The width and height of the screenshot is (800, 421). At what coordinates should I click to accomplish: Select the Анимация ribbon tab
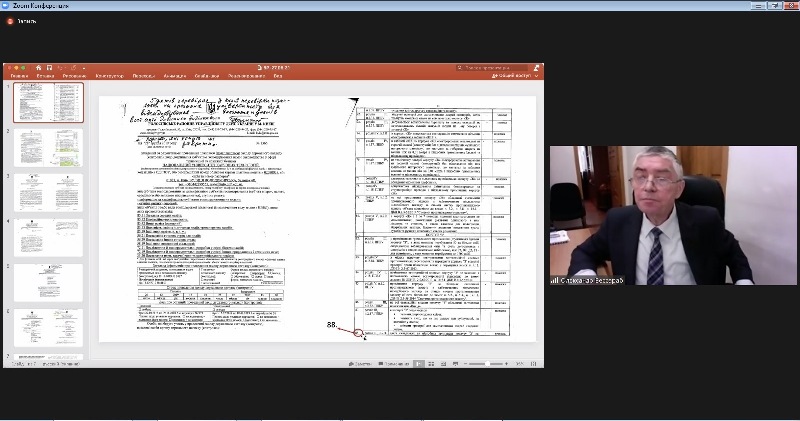point(174,76)
